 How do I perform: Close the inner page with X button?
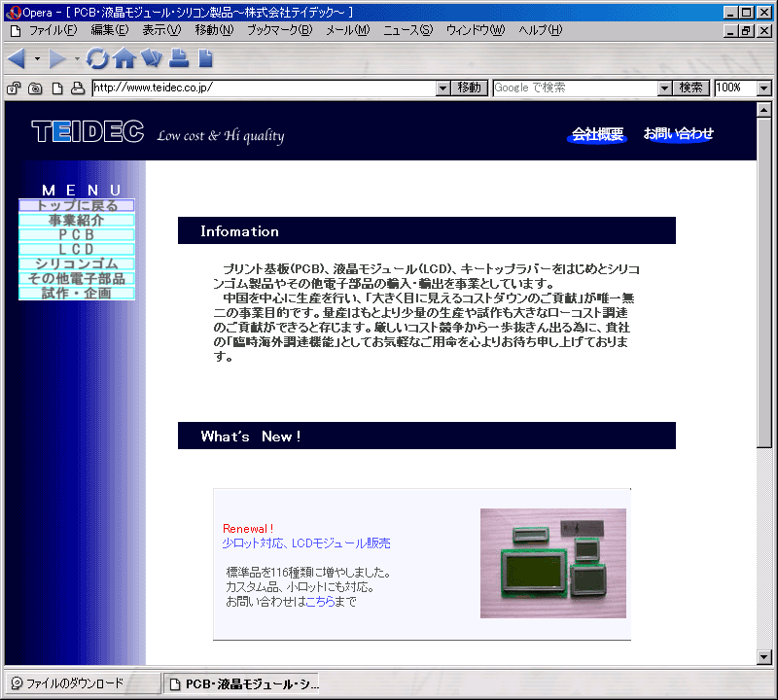(x=764, y=31)
